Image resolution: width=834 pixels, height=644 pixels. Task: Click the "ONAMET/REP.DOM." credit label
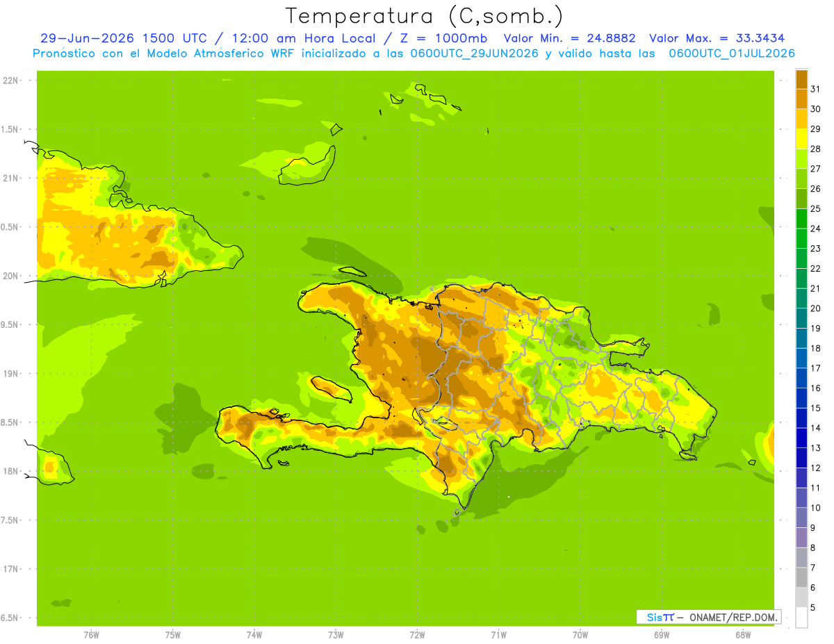(x=733, y=617)
